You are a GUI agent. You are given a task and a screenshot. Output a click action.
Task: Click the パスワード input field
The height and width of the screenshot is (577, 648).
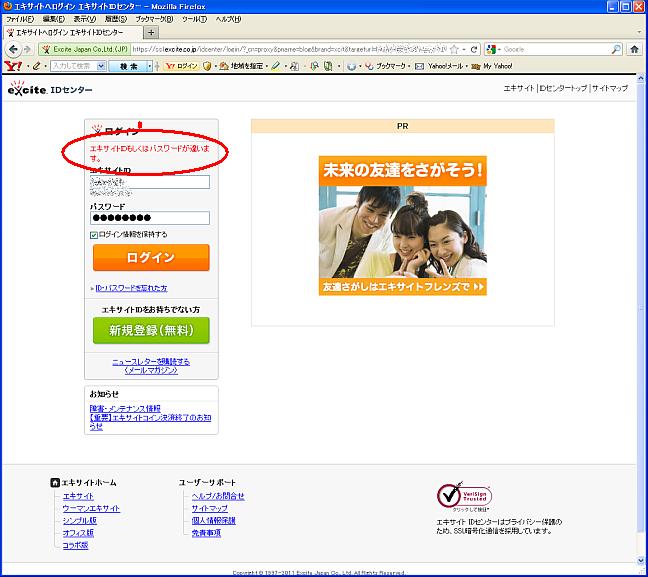click(x=150, y=218)
